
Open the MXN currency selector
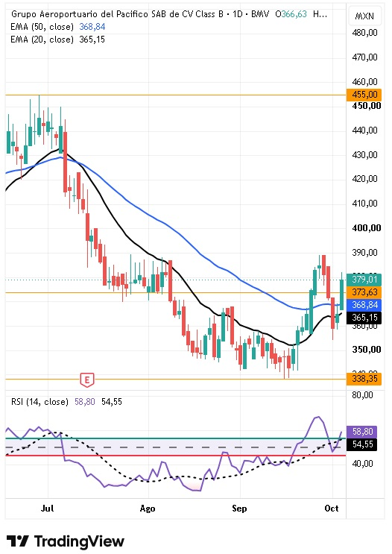(365, 16)
